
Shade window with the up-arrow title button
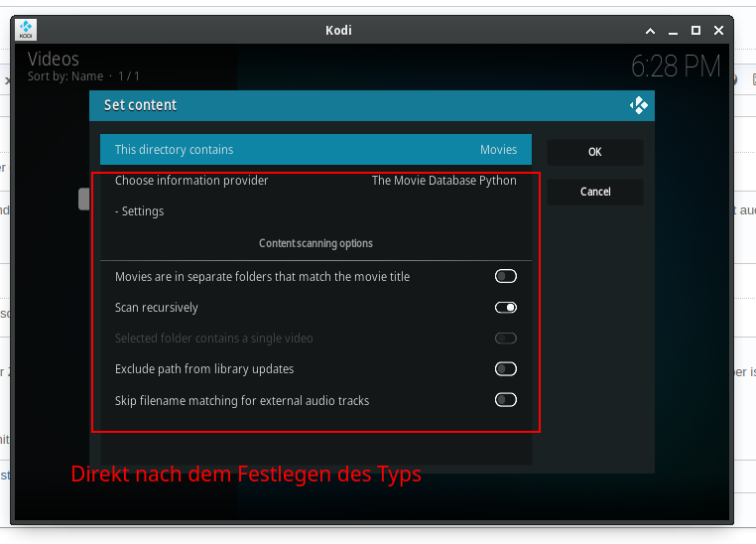tap(650, 31)
